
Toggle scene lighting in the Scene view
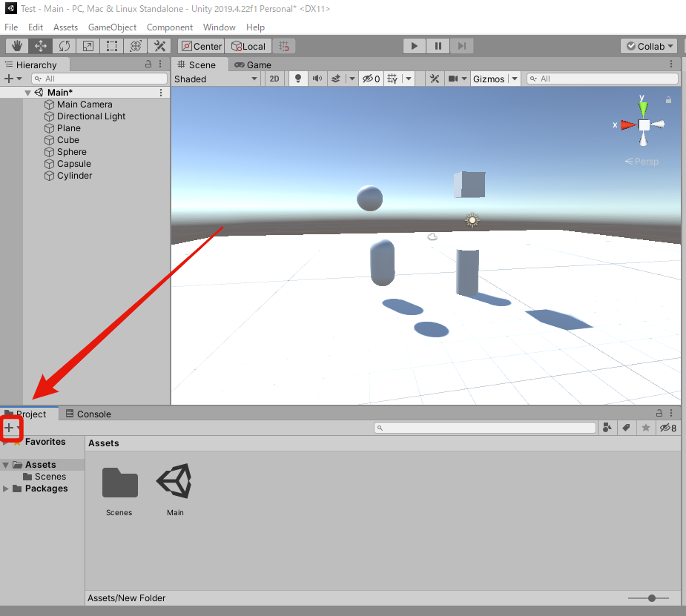pos(297,79)
